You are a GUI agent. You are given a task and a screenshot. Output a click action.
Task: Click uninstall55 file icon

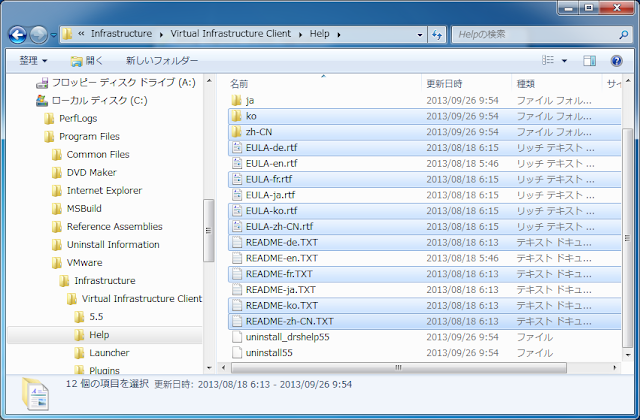pos(237,353)
